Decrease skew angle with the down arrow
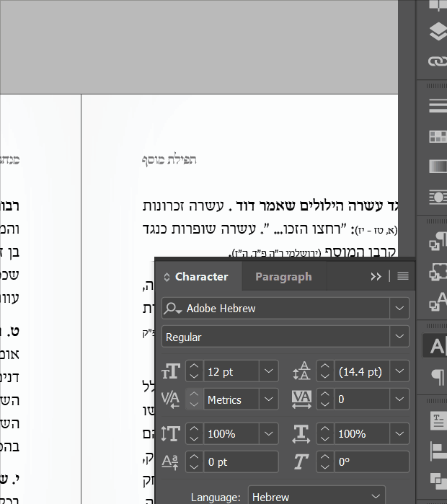The height and width of the screenshot is (504, 447). point(325,467)
